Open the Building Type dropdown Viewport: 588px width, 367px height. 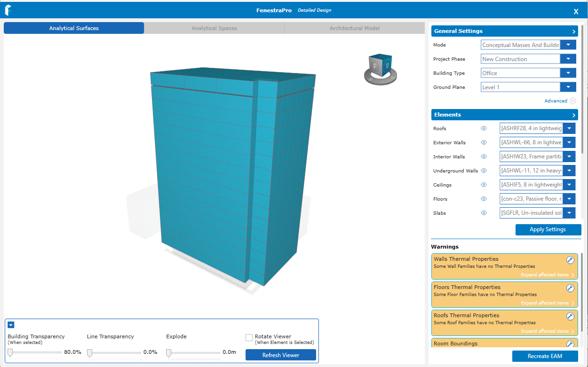click(568, 73)
